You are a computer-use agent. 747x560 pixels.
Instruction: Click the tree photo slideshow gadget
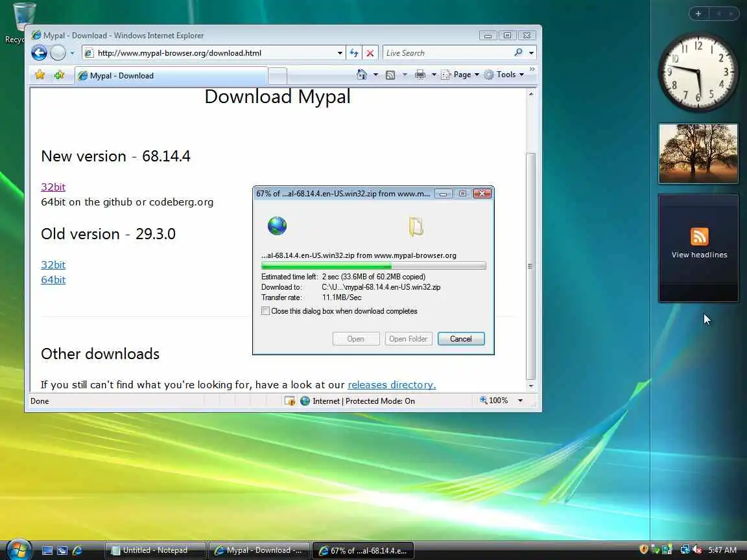point(698,154)
